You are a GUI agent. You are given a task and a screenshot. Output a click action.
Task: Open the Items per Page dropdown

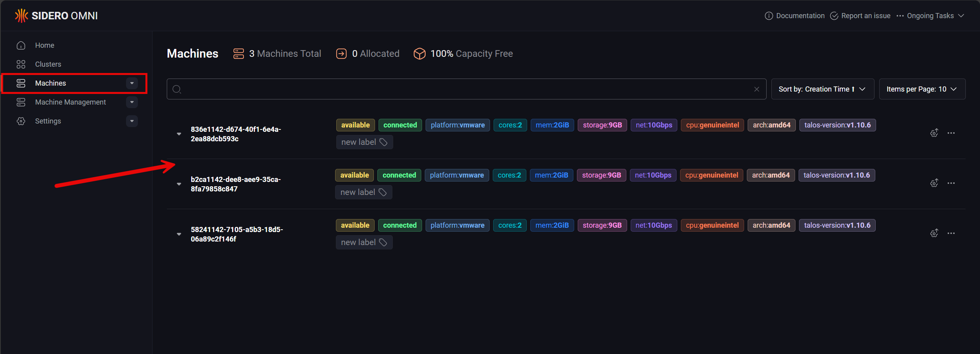tap(922, 89)
